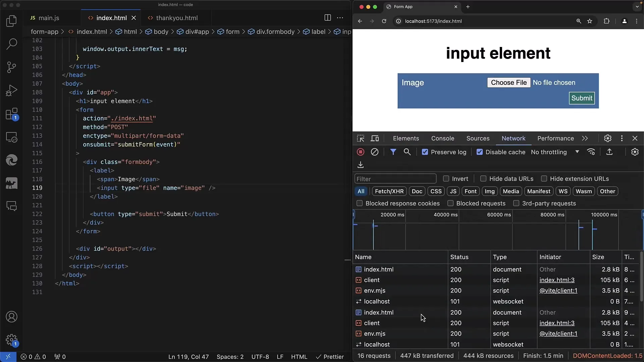The height and width of the screenshot is (362, 644).
Task: Click the export HAR archive icon
Action: 361,165
